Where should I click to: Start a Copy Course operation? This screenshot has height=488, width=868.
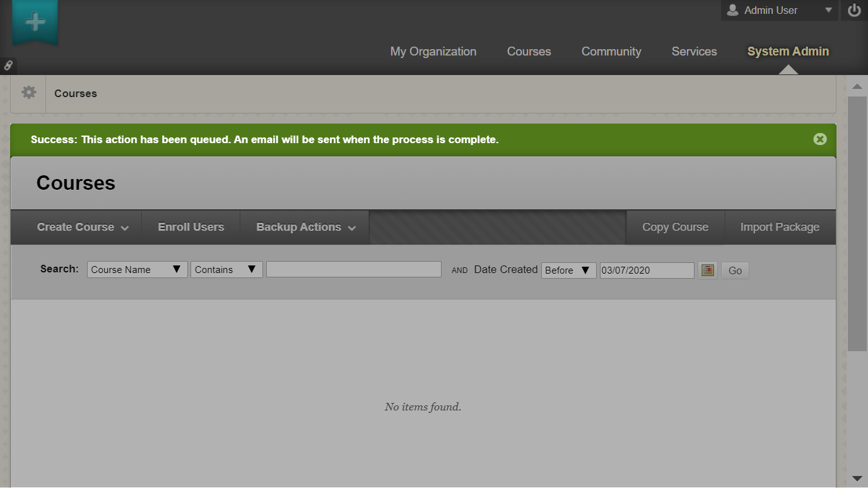point(674,227)
